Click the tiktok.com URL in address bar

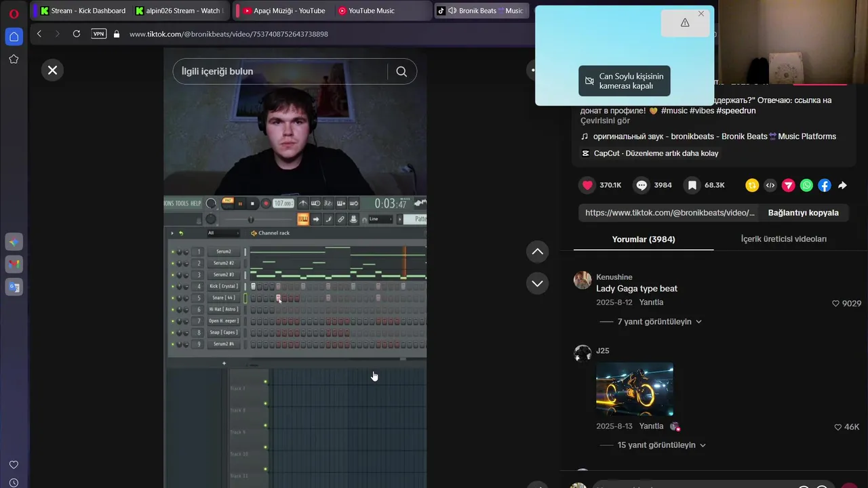(229, 34)
